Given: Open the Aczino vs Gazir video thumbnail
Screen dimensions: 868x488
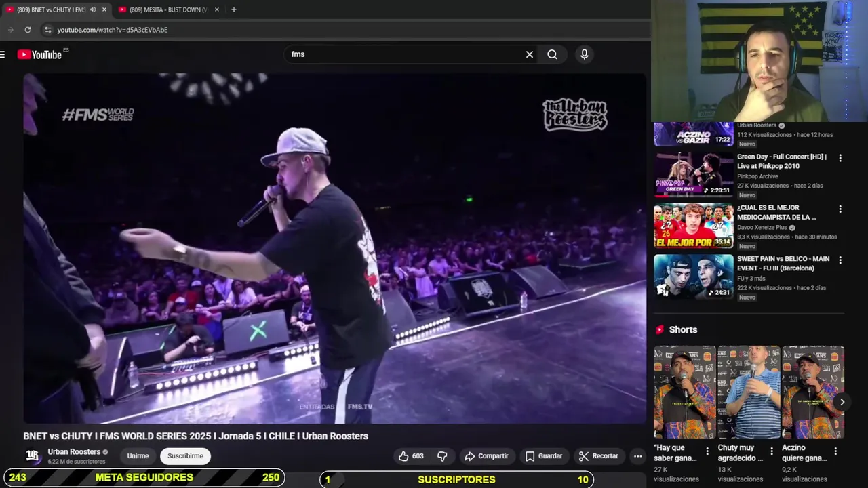Looking at the screenshot, I should click(693, 134).
